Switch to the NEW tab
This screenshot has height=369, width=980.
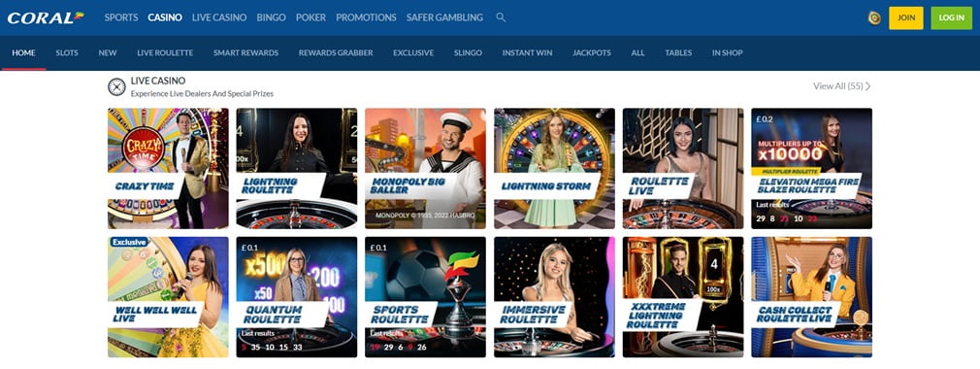pos(108,53)
